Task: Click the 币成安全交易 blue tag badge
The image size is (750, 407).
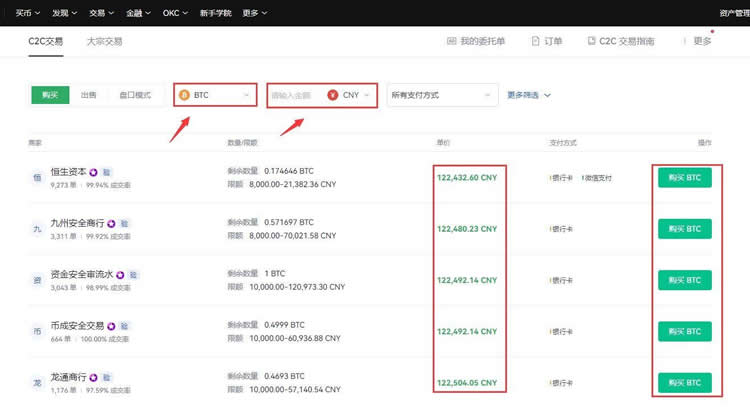Action: pos(124,326)
